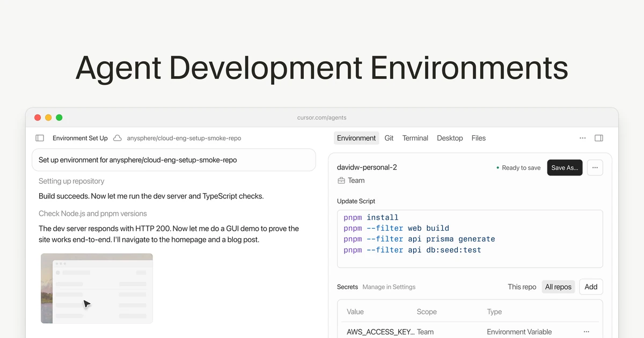Screen dimensions: 644x338
Task: Click the dev server HTTP 200 message
Action: [x=169, y=234]
